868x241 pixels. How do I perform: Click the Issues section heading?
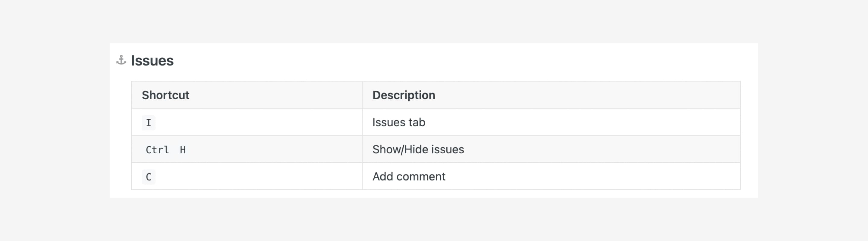coord(152,61)
